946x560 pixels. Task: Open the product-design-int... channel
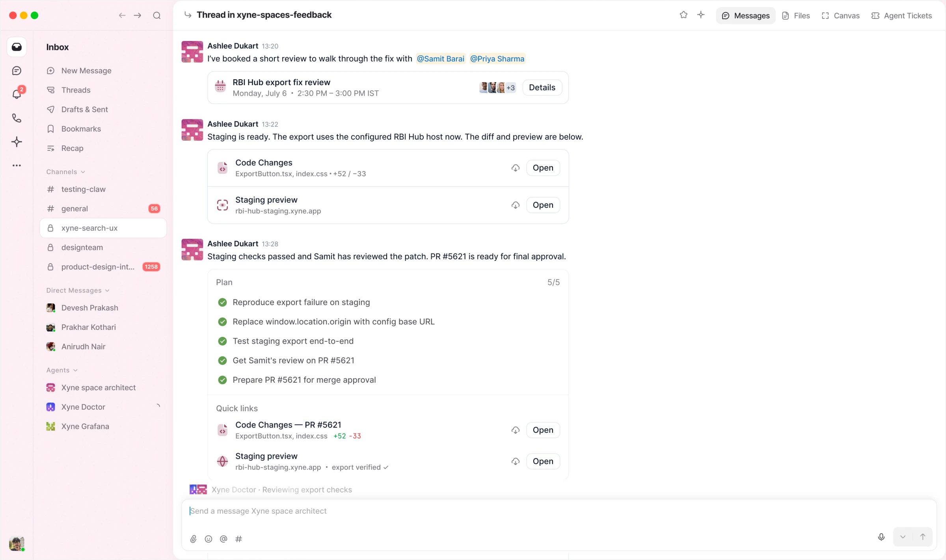click(x=103, y=267)
